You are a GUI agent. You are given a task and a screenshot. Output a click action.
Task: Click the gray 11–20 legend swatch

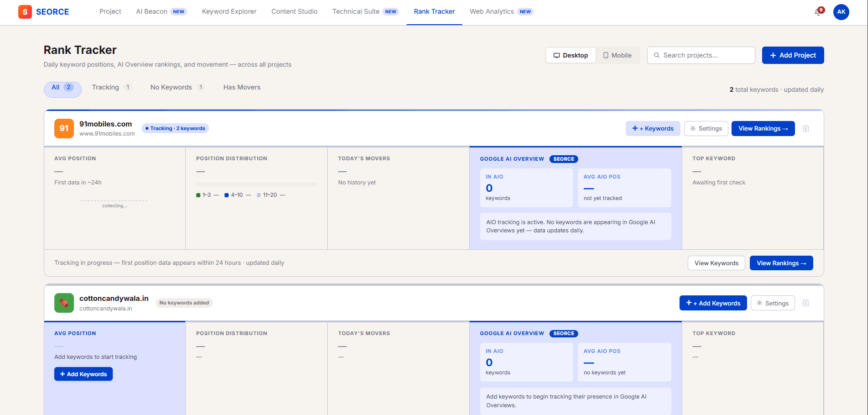tap(259, 195)
